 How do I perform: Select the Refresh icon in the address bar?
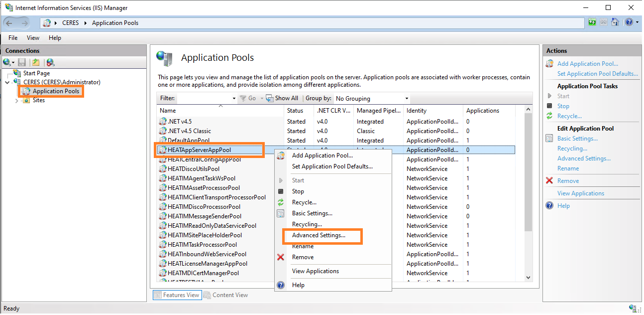593,22
